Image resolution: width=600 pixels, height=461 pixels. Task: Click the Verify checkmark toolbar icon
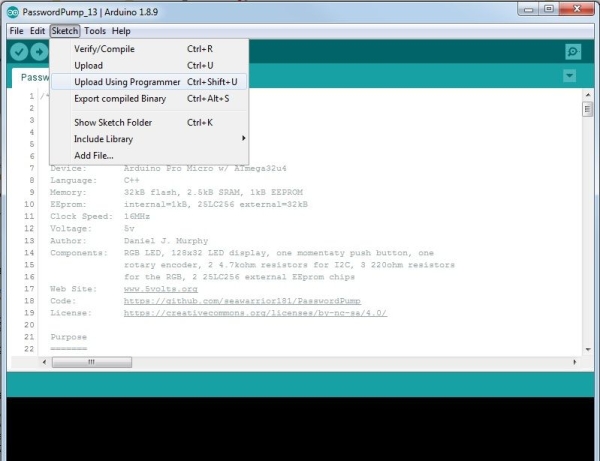19,52
